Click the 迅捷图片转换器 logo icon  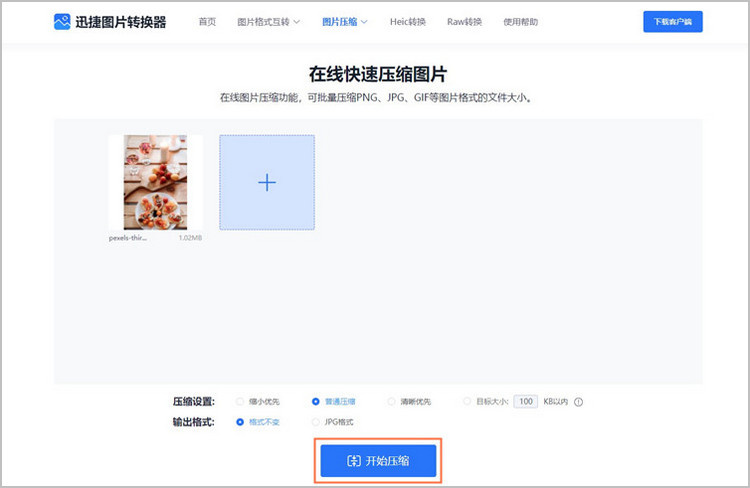pyautogui.click(x=62, y=21)
